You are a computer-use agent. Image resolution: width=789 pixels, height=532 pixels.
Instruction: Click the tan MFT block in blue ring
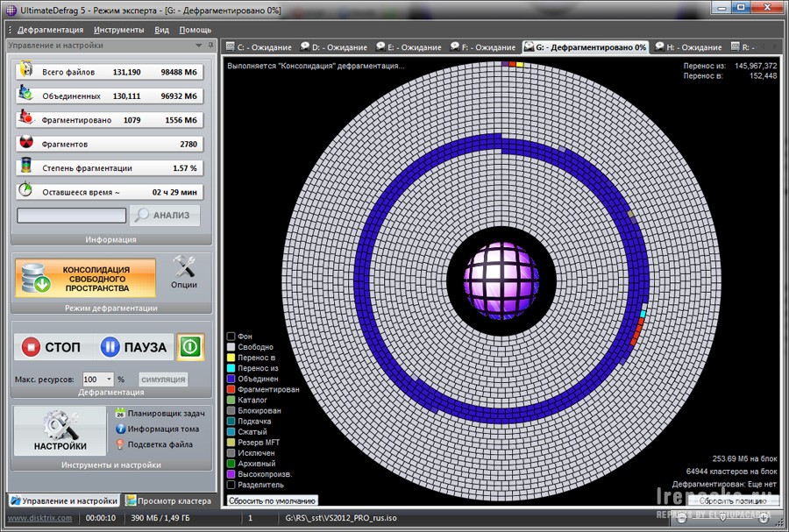click(630, 214)
